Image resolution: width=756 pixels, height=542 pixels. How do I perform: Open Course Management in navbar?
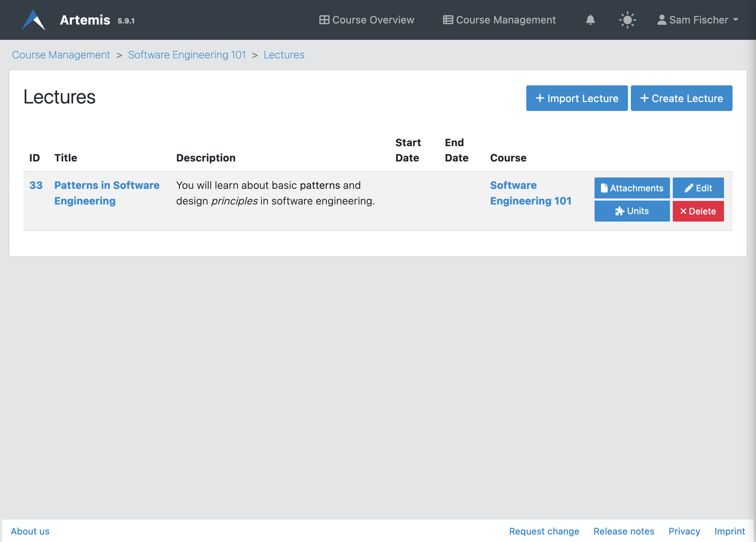coord(499,20)
